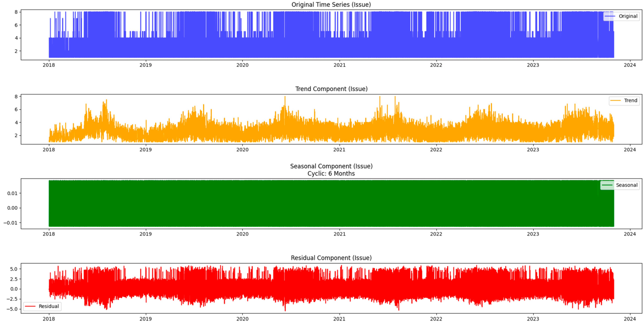Click the Original legend entry
Image resolution: width=644 pixels, height=323 pixels.
tap(628, 16)
